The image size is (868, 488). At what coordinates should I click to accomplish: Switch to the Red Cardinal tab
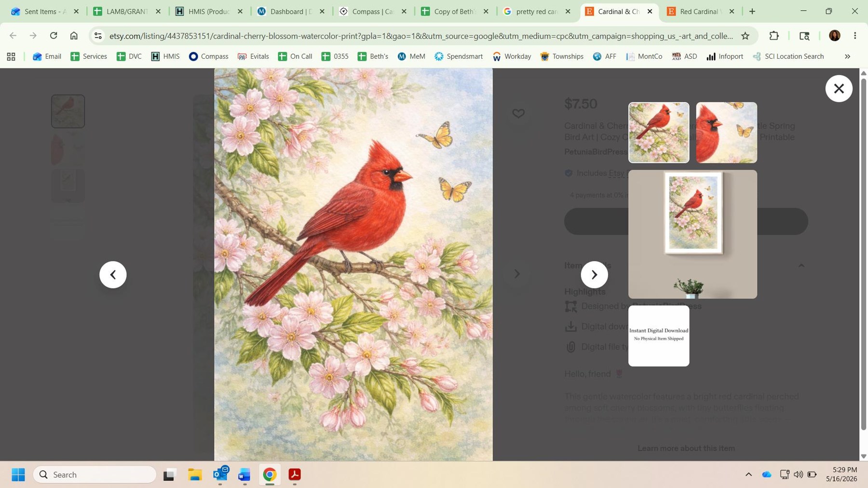tap(701, 12)
